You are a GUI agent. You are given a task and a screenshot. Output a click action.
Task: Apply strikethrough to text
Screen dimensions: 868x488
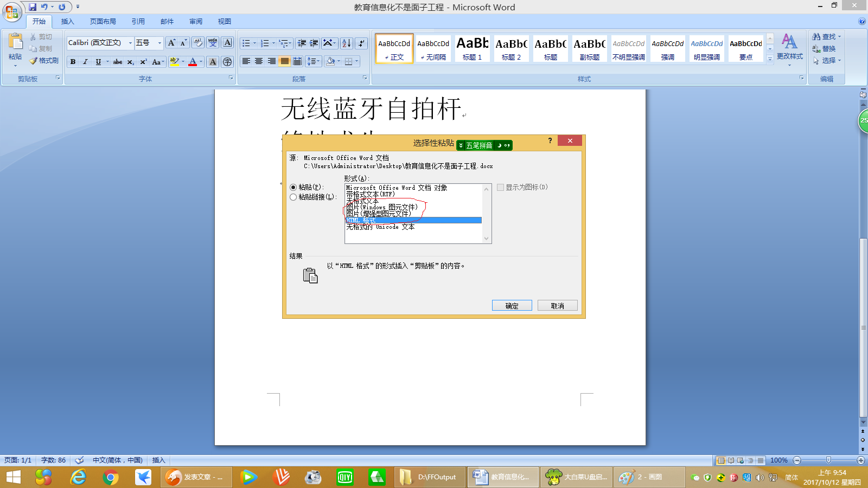(x=117, y=62)
